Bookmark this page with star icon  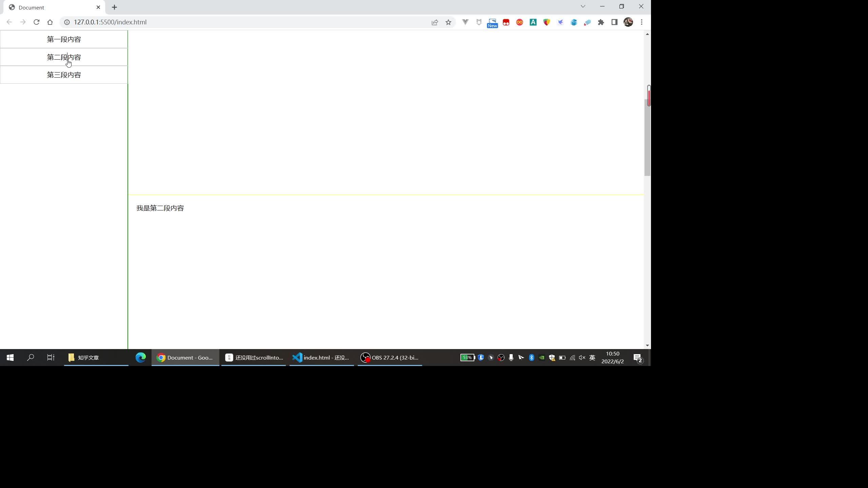pyautogui.click(x=448, y=22)
